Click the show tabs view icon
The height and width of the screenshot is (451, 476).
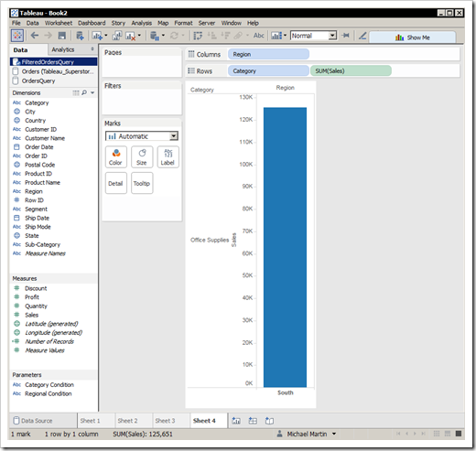pos(459,434)
